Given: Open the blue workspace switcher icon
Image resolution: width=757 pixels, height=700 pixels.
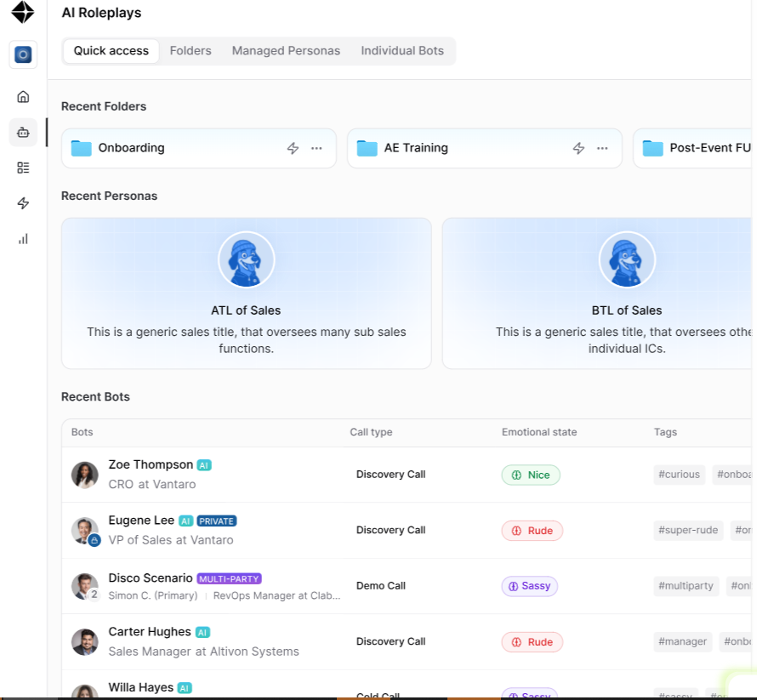Looking at the screenshot, I should point(23,54).
